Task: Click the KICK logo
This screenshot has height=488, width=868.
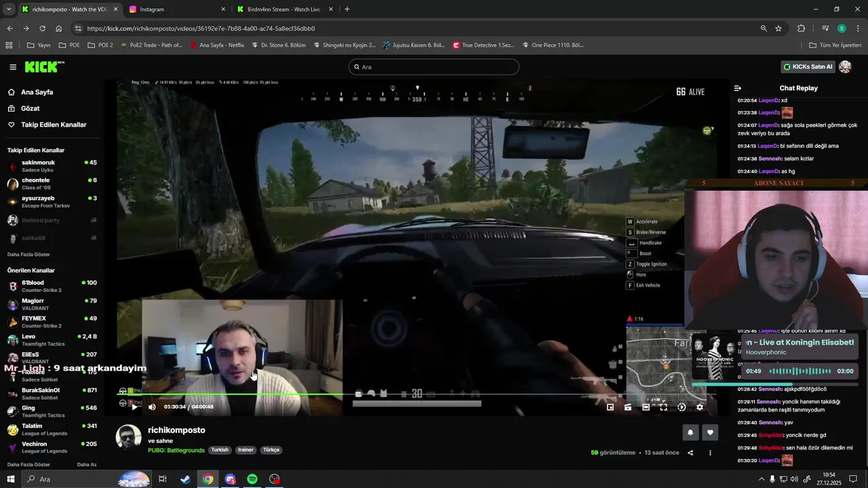Action: (x=45, y=66)
